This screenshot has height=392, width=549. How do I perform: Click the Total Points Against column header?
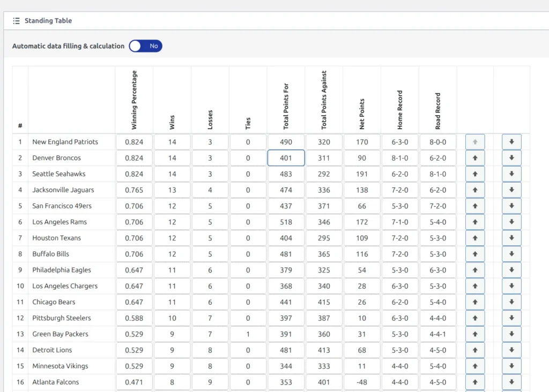point(324,100)
